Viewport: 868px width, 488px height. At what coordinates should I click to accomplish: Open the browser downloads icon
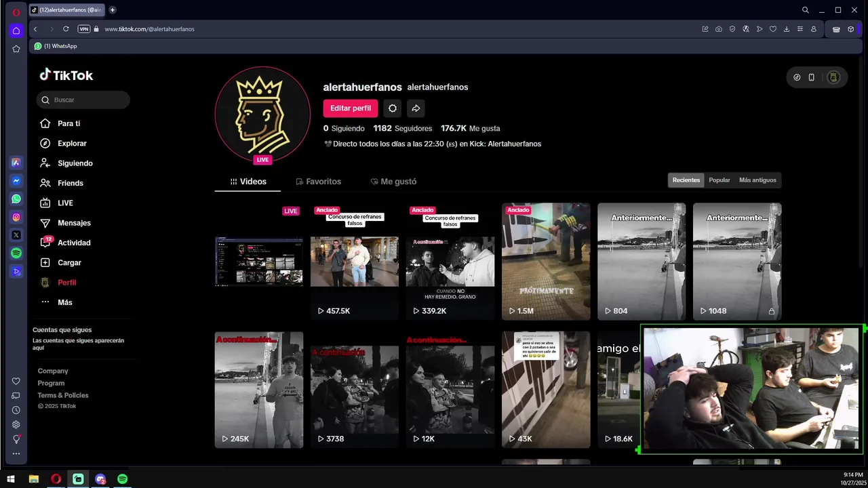pos(787,29)
